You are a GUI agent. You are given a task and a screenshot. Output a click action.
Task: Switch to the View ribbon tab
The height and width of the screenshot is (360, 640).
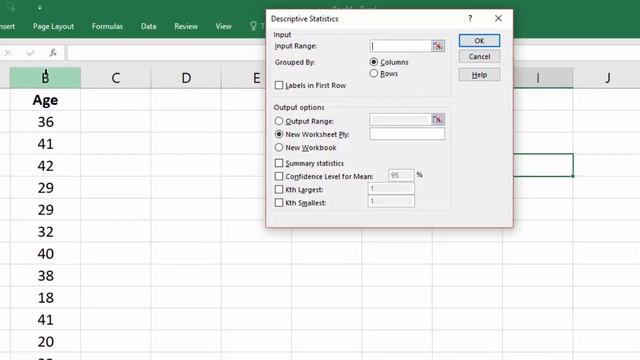223,26
